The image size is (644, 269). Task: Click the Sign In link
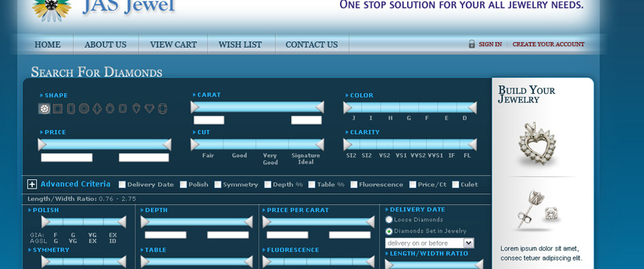[x=490, y=44]
